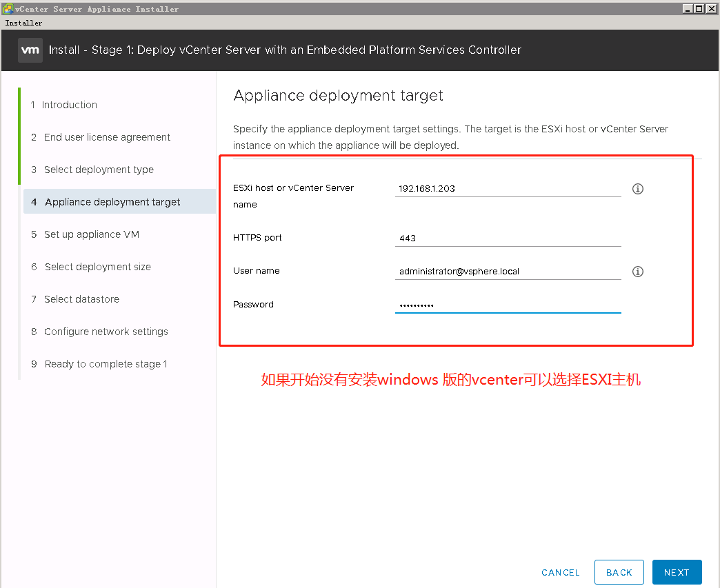Select step 7 Select datastore
The image size is (720, 588).
point(75,299)
